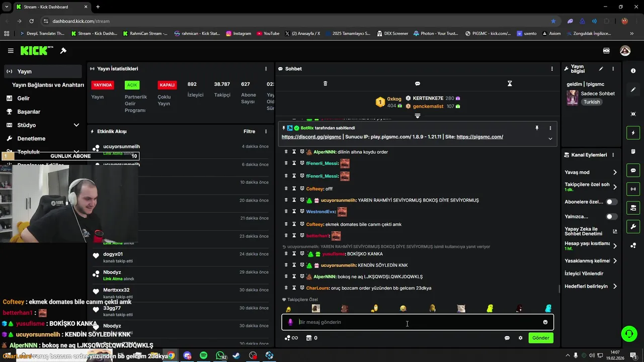Image resolution: width=644 pixels, height=362 pixels.
Task: Collapse the top gifters leaderboard handle
Action: coord(418,116)
